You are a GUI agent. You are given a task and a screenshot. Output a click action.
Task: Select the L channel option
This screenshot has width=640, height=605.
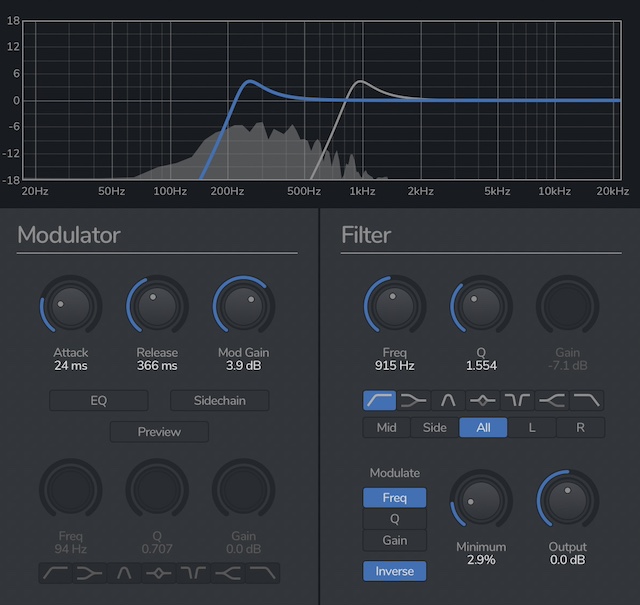point(532,427)
